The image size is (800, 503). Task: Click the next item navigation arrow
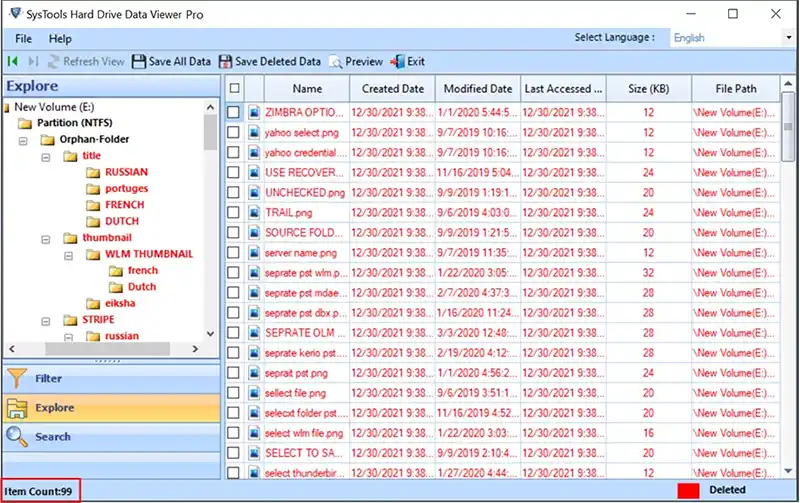tap(33, 62)
